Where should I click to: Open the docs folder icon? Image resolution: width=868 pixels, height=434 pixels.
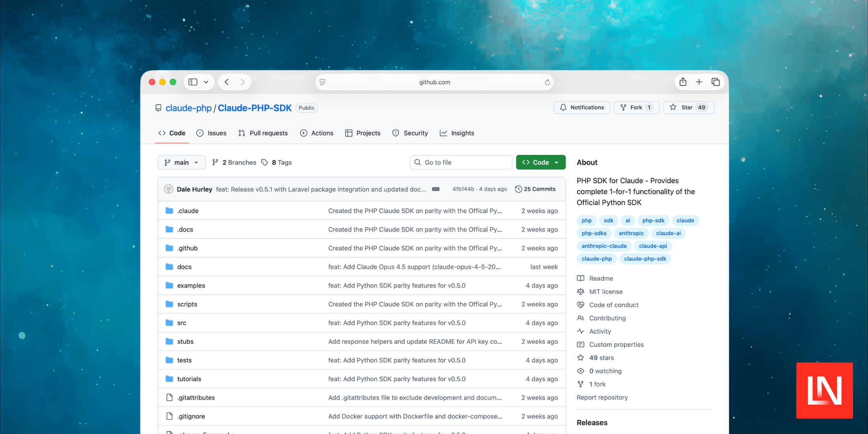click(170, 267)
